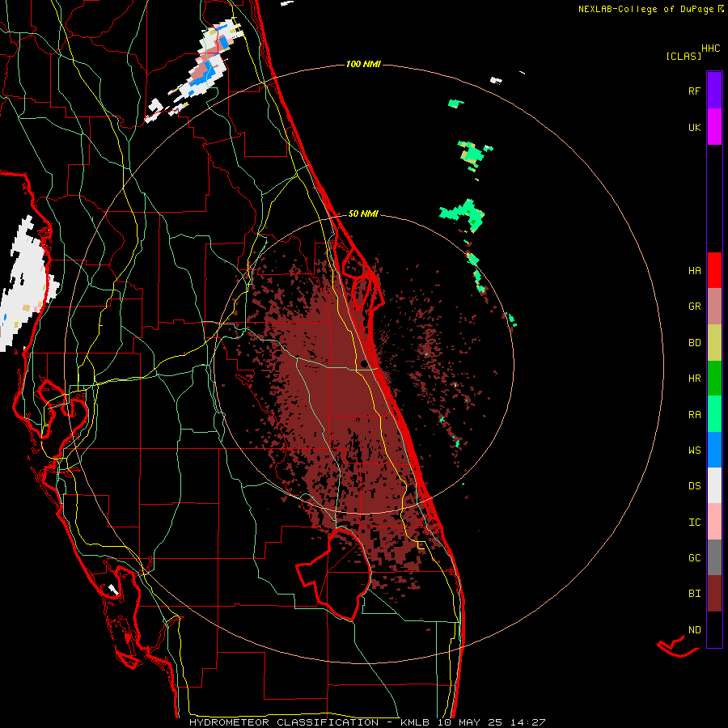Screen dimensions: 728x728
Task: Click the 'RA' legend label
Action: (694, 415)
